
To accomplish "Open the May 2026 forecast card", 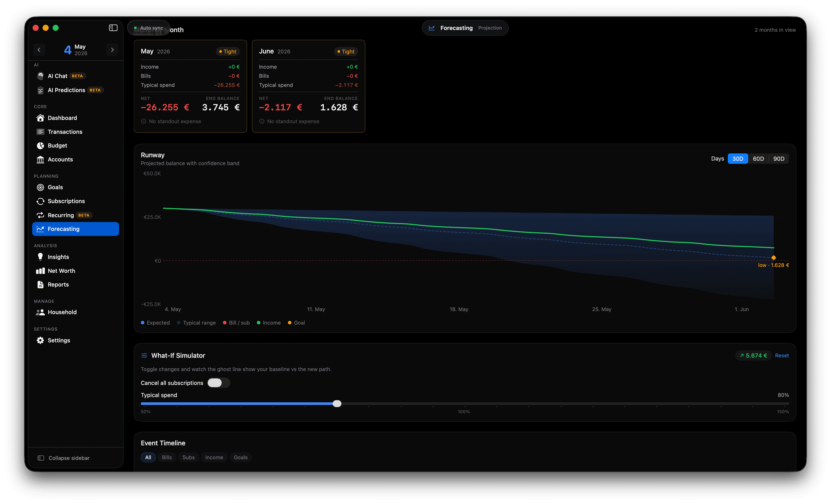I will pos(190,86).
